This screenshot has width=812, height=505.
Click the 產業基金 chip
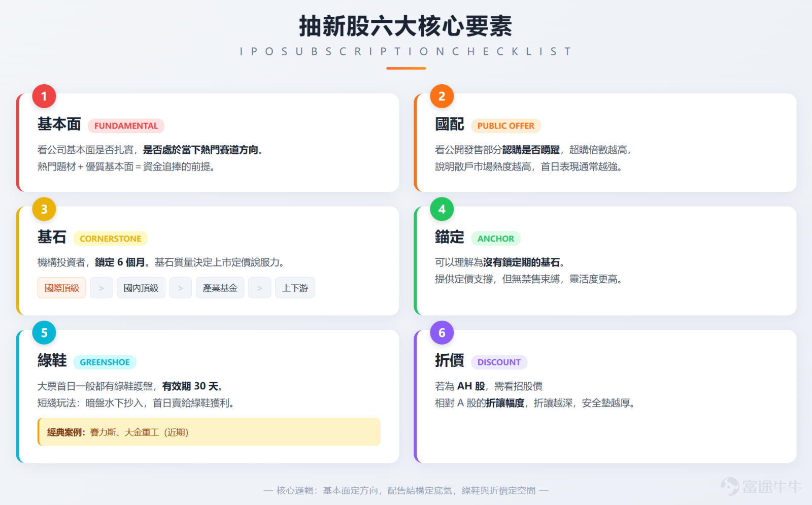pyautogui.click(x=220, y=288)
